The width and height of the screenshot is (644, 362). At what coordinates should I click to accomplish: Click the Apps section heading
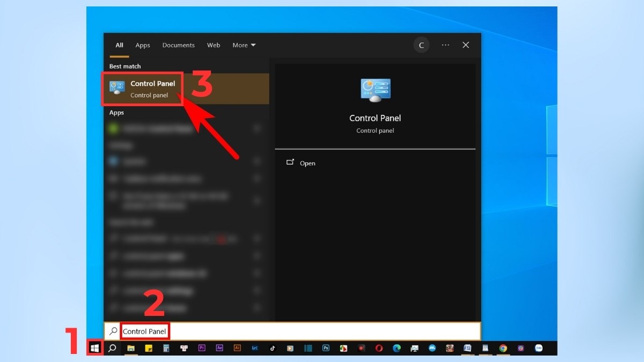tap(116, 113)
